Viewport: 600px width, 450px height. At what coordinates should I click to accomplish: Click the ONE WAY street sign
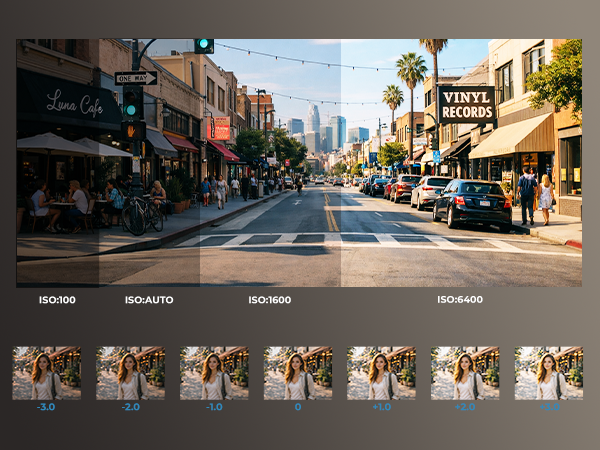pos(136,78)
